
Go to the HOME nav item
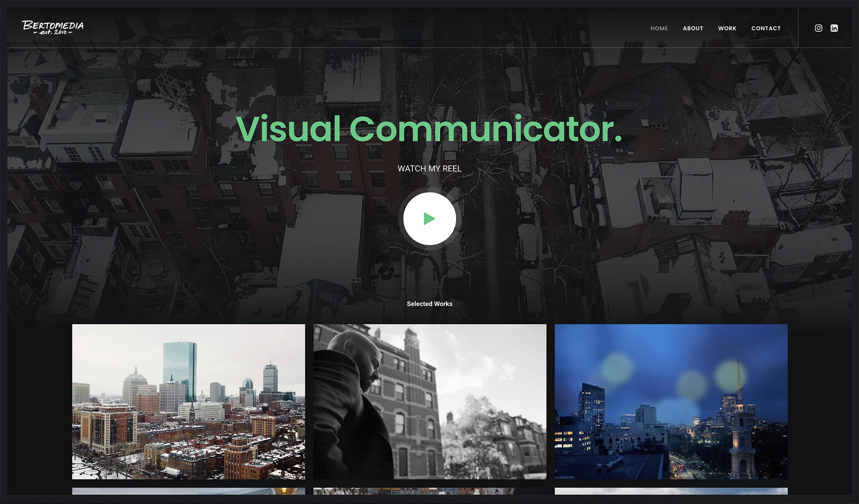[x=659, y=28]
